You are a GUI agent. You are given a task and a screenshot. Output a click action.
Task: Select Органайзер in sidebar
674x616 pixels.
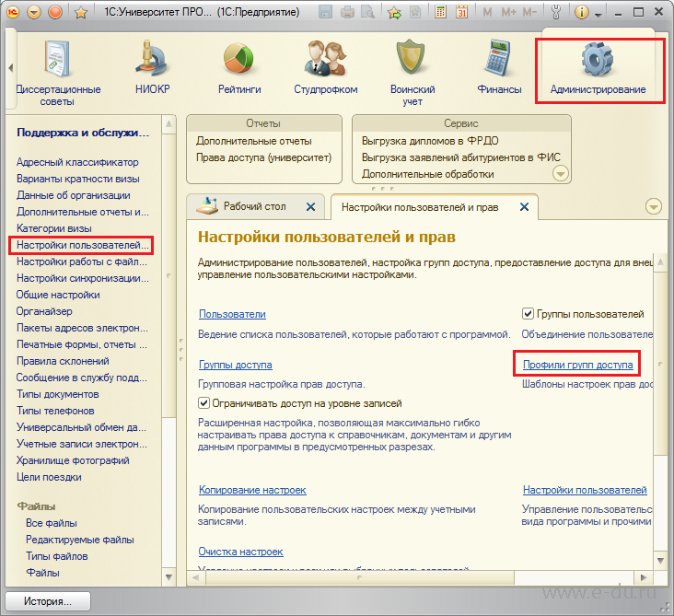point(44,311)
